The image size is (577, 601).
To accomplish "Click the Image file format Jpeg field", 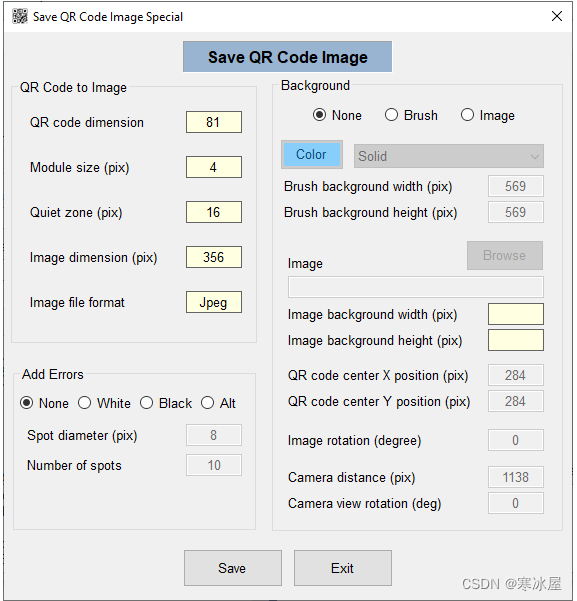I will [214, 302].
